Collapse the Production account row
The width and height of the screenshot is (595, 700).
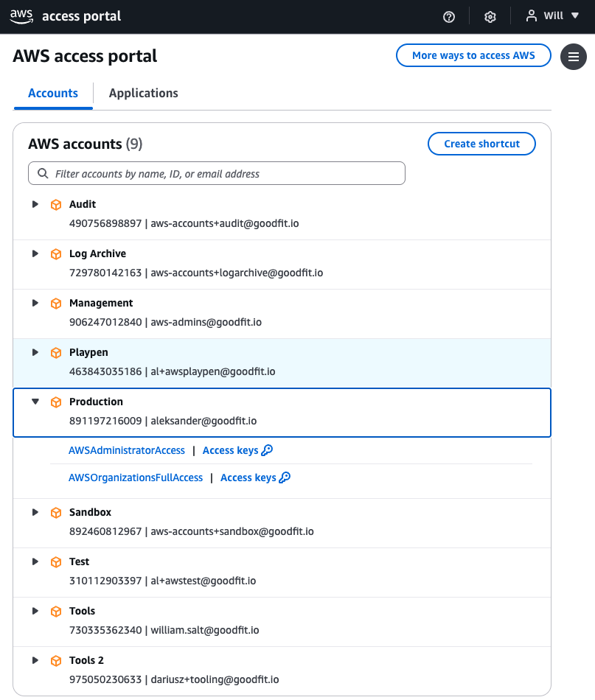coord(35,402)
